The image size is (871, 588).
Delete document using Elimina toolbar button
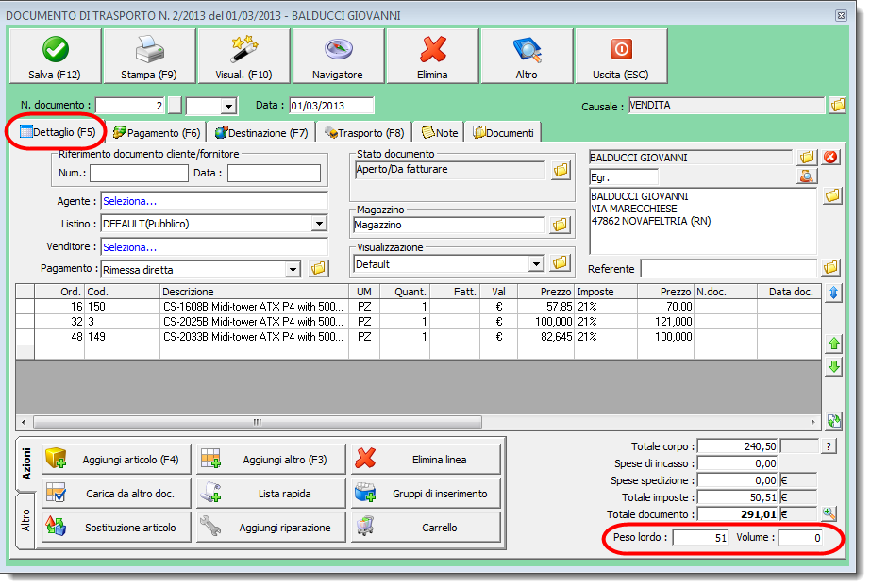pos(432,56)
